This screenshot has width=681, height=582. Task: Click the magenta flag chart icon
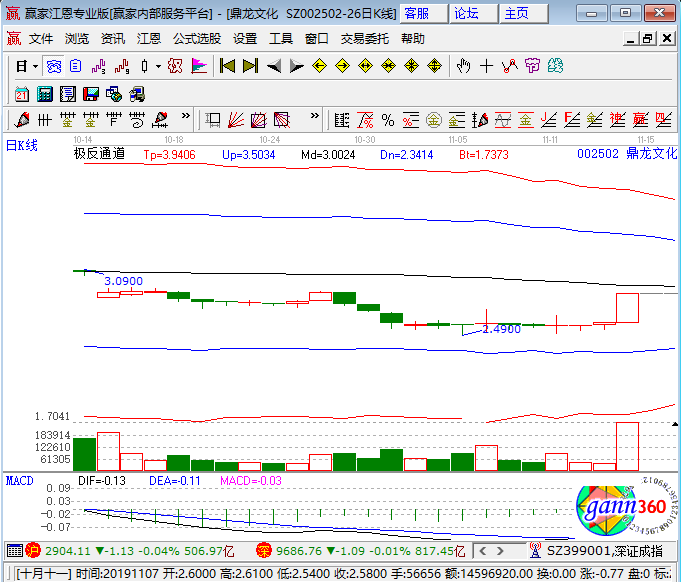point(199,66)
